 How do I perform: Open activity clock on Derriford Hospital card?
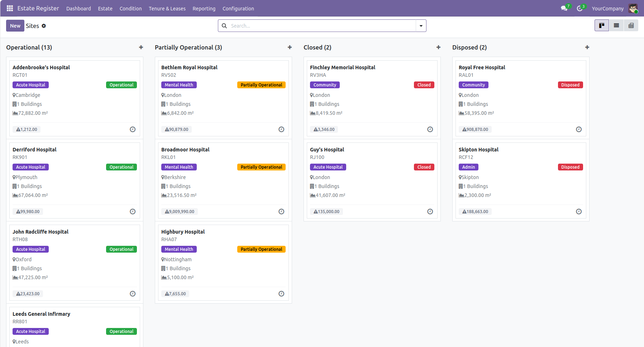(133, 212)
